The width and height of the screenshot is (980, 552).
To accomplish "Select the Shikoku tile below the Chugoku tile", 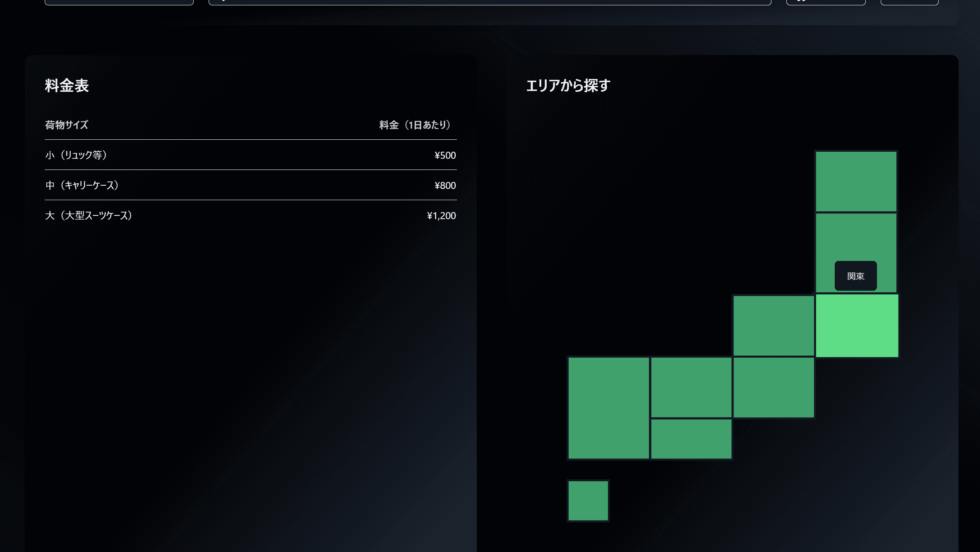I will pyautogui.click(x=691, y=439).
